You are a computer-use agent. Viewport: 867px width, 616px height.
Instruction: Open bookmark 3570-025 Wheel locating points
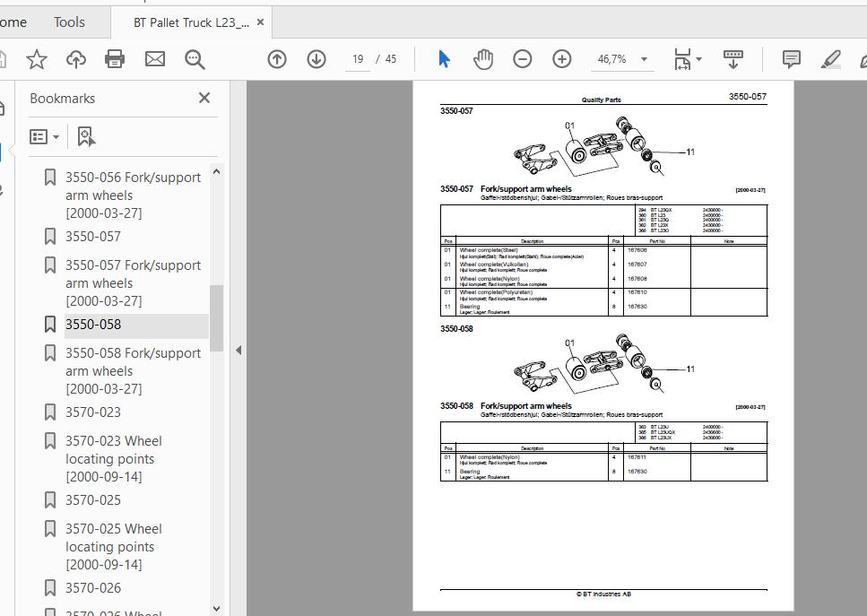(x=114, y=547)
